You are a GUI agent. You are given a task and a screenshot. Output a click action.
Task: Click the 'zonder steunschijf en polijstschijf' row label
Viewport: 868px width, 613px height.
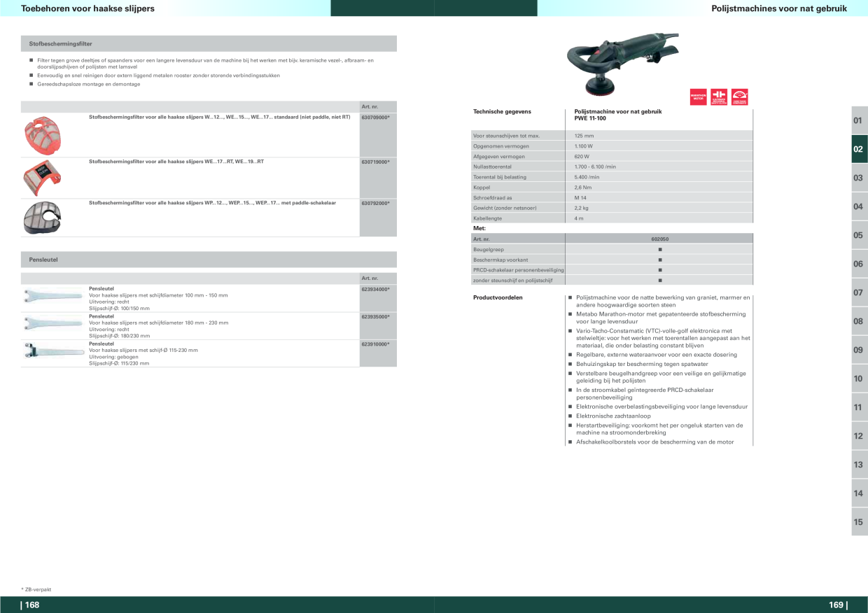coord(513,281)
